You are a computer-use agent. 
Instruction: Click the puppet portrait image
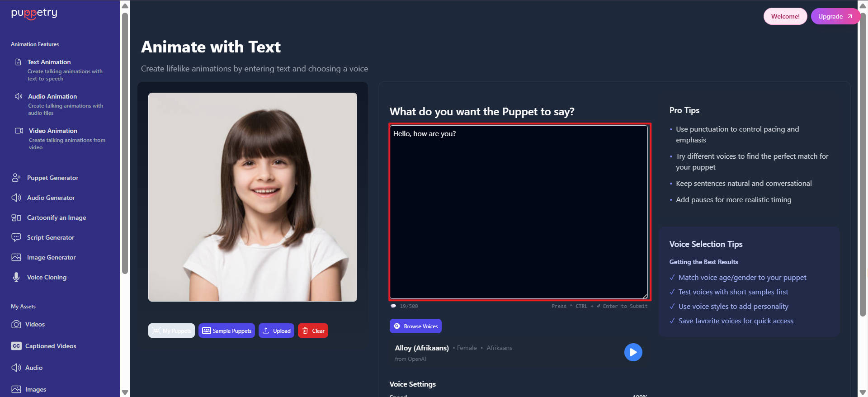(253, 197)
